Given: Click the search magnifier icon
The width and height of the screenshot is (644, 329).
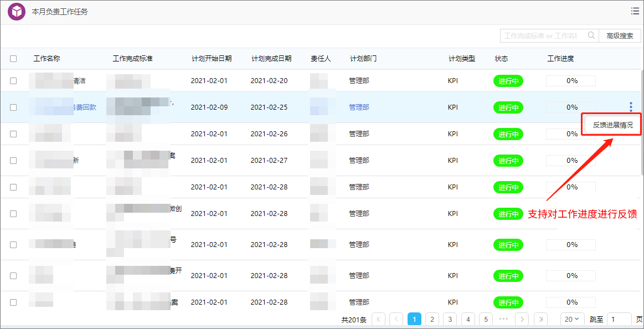Looking at the screenshot, I should tap(591, 35).
